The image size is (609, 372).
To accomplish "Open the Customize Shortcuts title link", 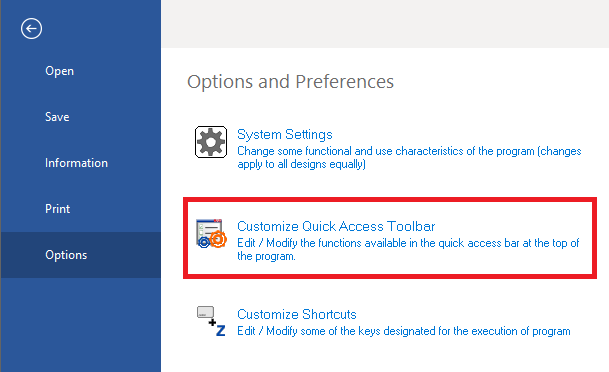I will (x=297, y=314).
